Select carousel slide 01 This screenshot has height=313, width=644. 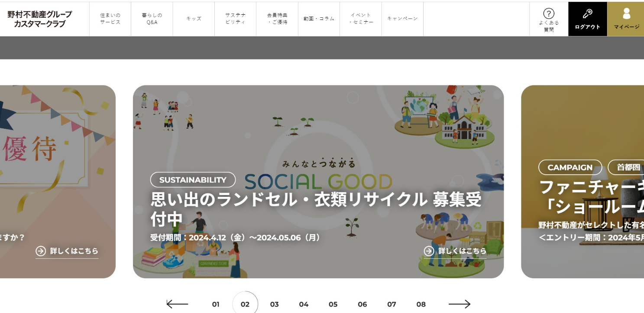215,304
